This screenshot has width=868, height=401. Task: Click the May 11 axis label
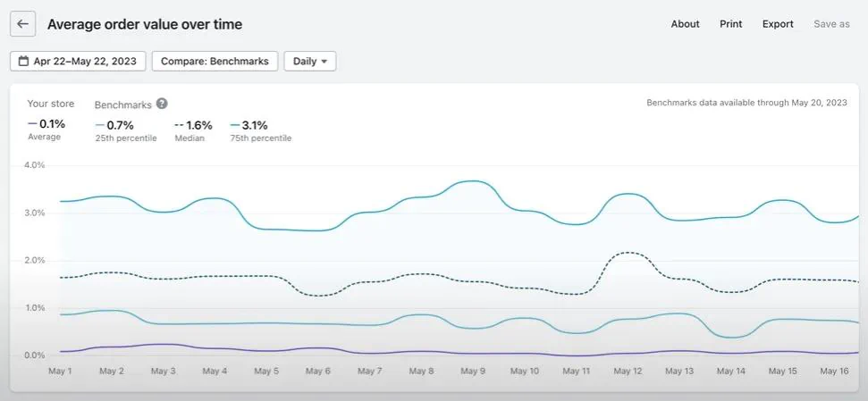[x=577, y=372]
